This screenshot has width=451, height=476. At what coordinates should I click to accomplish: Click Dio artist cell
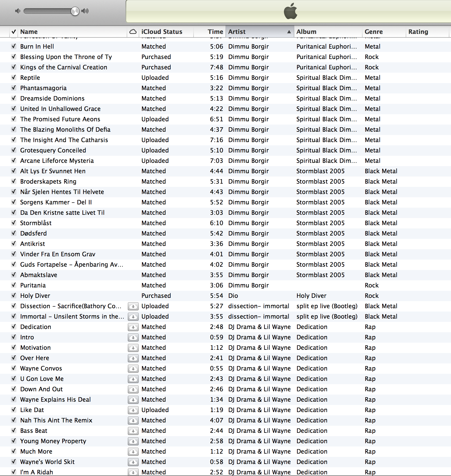233,296
